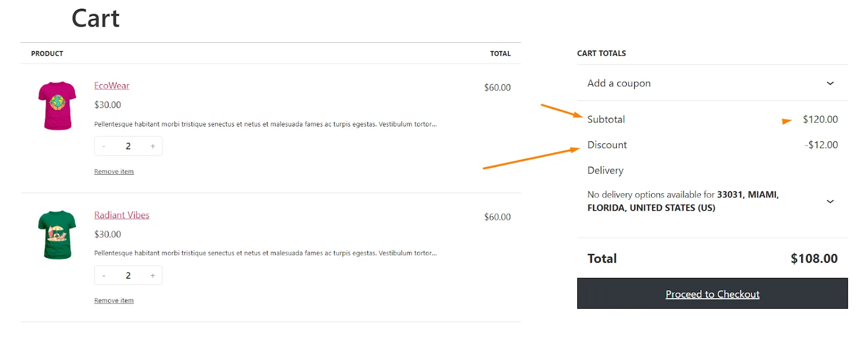Screen dimensions: 868x343
Task: Decrease EcoWear quantity with minus button
Action: (x=104, y=147)
